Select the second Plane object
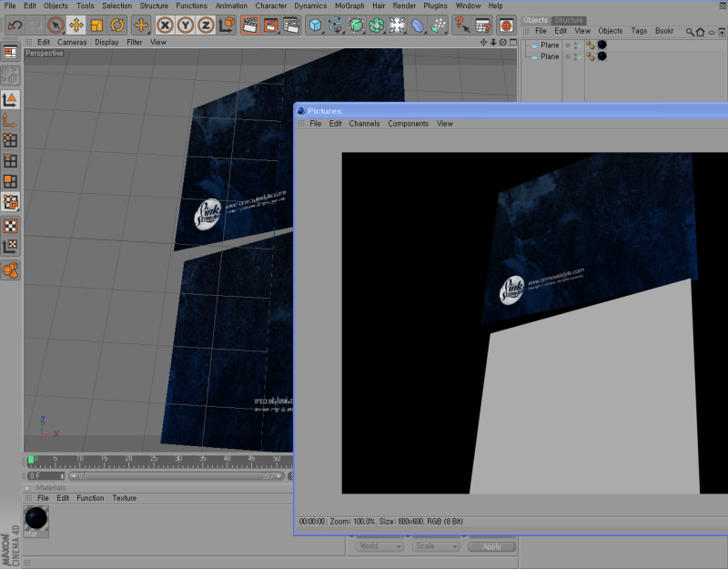 coord(550,56)
